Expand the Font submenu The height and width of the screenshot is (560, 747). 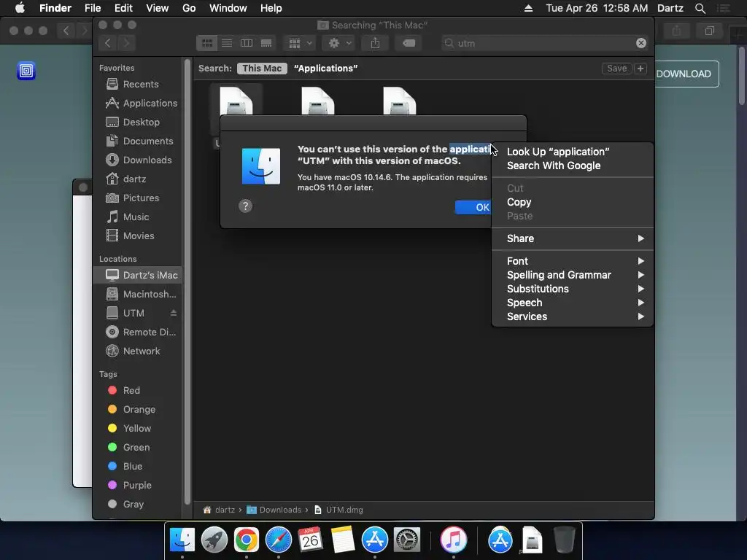pos(572,262)
